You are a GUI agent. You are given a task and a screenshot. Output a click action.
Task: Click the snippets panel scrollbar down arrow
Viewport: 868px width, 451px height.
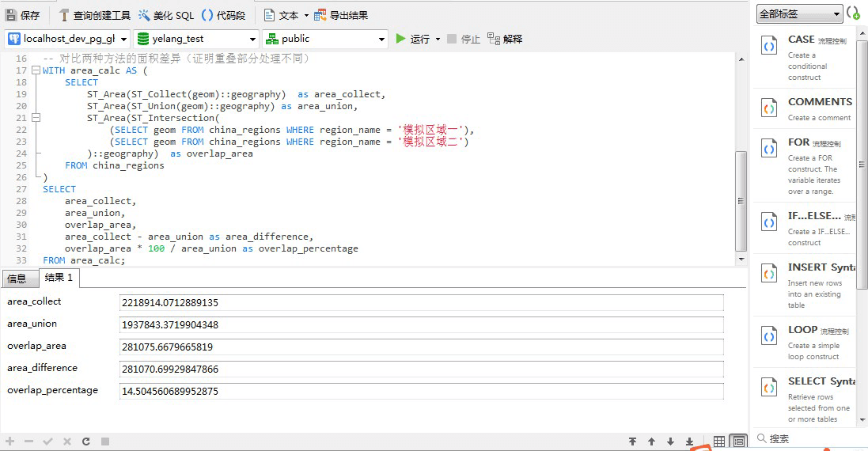tap(862, 421)
